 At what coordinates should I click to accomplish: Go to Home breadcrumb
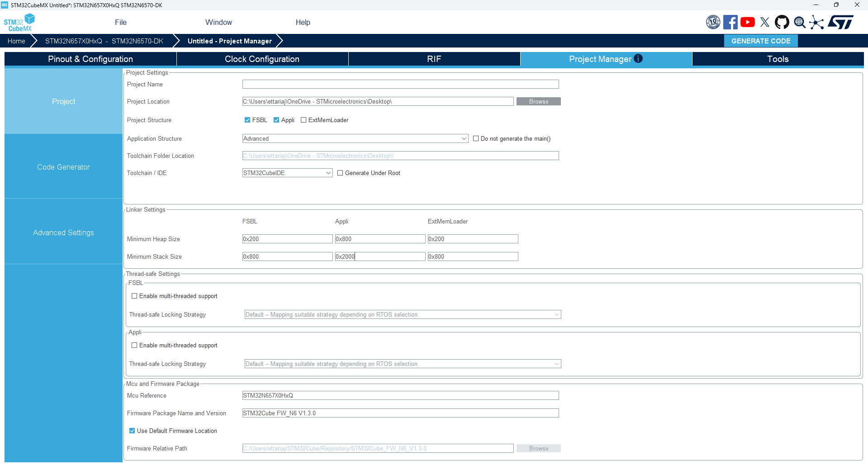[x=16, y=41]
